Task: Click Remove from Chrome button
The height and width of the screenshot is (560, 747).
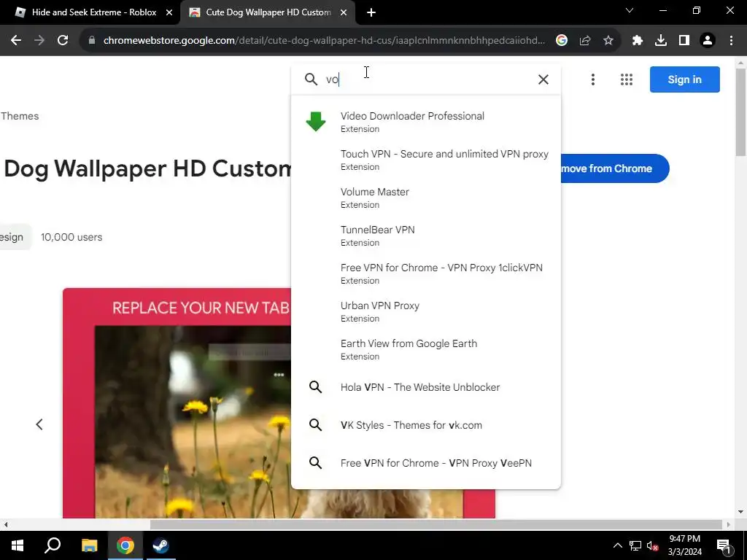Action: [x=614, y=168]
